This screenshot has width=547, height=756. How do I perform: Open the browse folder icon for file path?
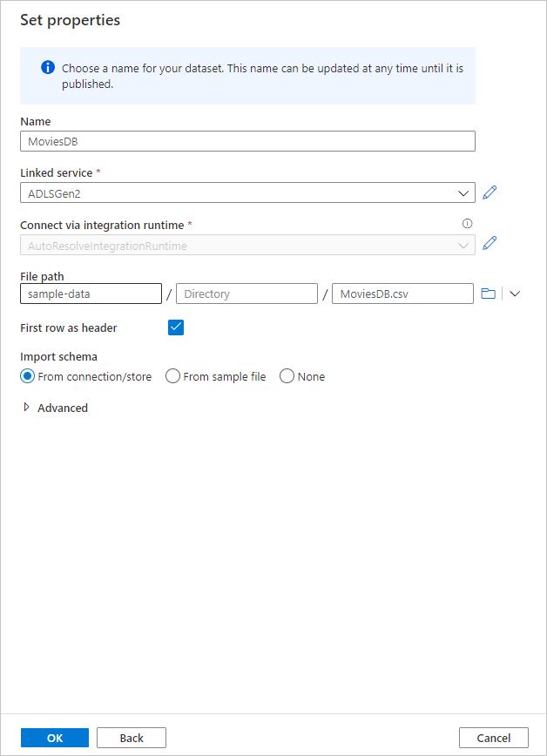(x=488, y=294)
